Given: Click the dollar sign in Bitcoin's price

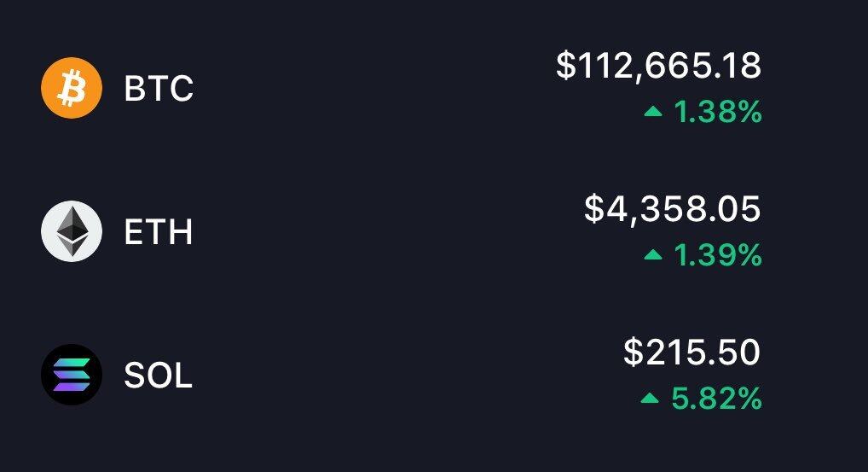Looking at the screenshot, I should click(x=566, y=66).
